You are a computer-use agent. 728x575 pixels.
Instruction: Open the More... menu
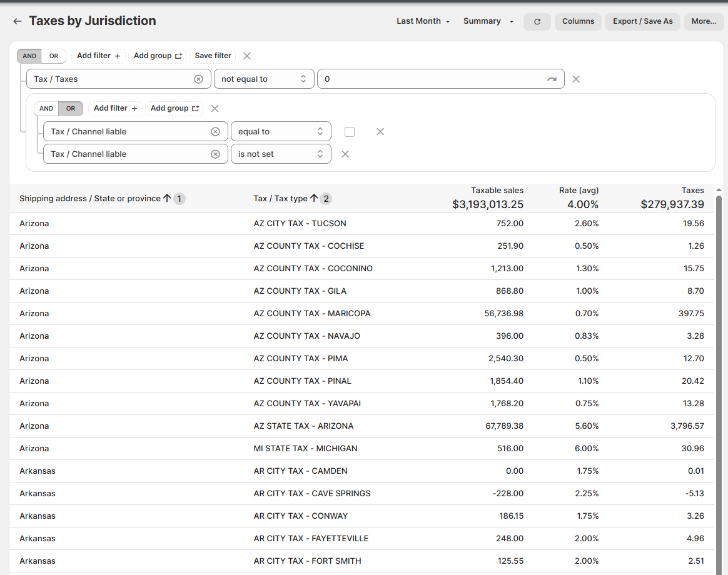tap(704, 21)
